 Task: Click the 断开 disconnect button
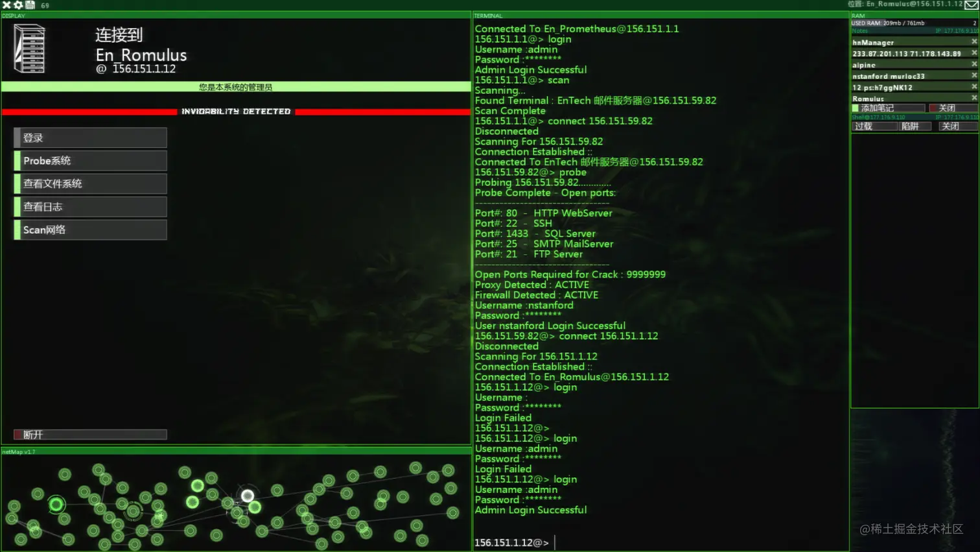tap(90, 435)
